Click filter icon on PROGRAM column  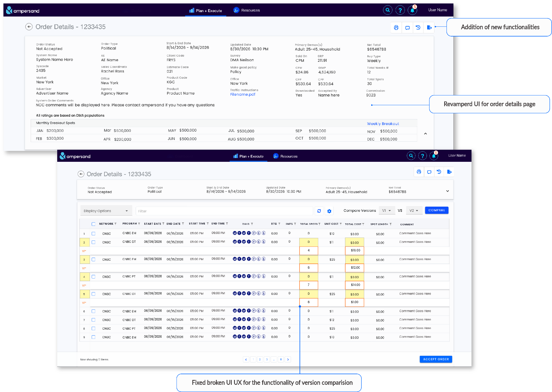pos(139,224)
